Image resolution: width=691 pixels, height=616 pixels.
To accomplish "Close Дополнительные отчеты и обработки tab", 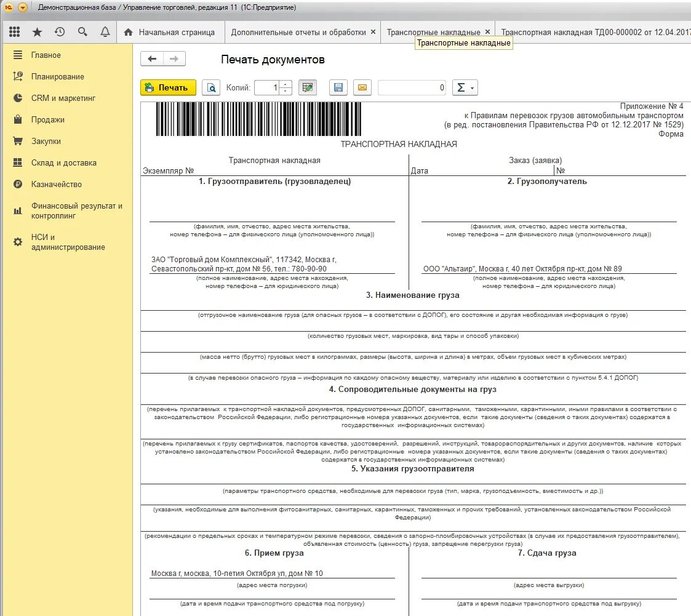I will [x=373, y=32].
